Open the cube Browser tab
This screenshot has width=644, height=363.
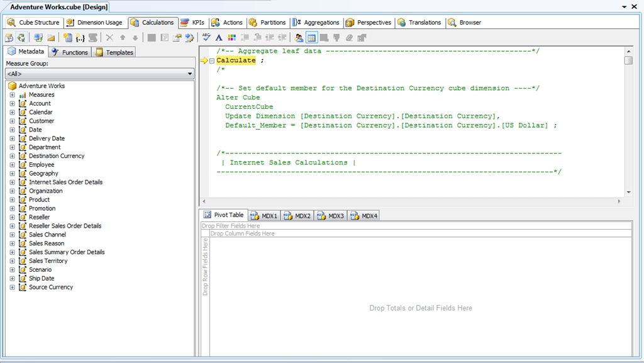[x=465, y=22]
